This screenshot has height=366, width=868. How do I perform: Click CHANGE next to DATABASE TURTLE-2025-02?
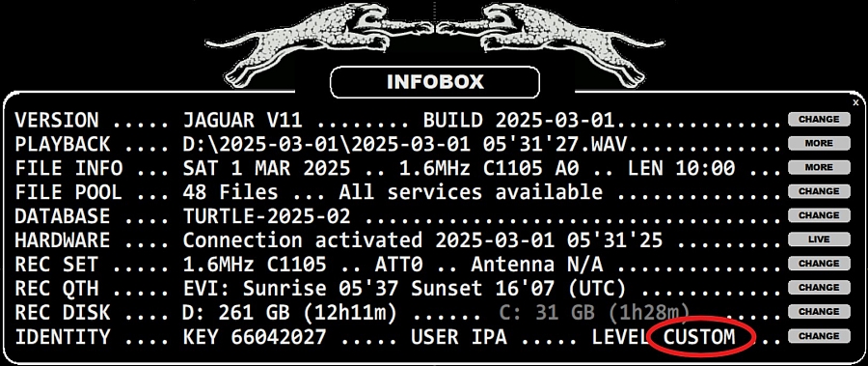coord(819,215)
